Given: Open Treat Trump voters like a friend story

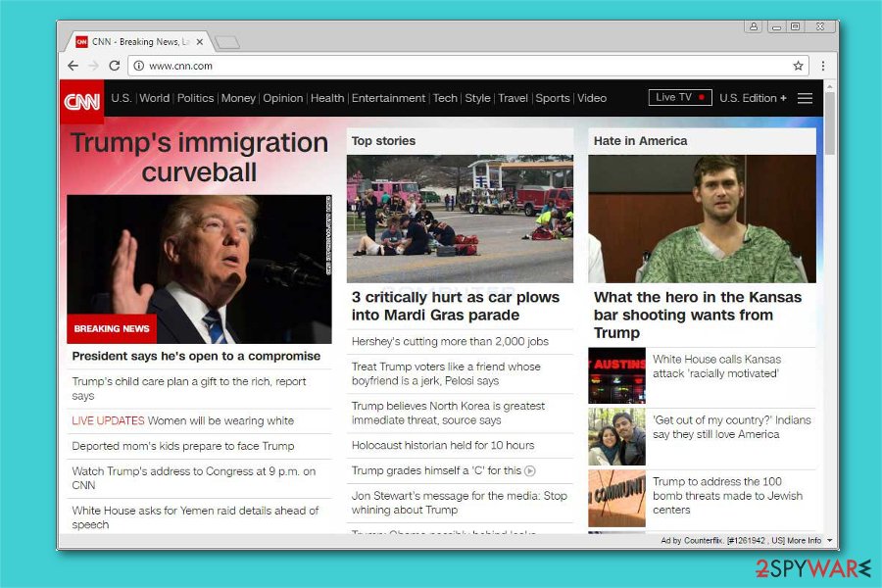Looking at the screenshot, I should coord(446,373).
